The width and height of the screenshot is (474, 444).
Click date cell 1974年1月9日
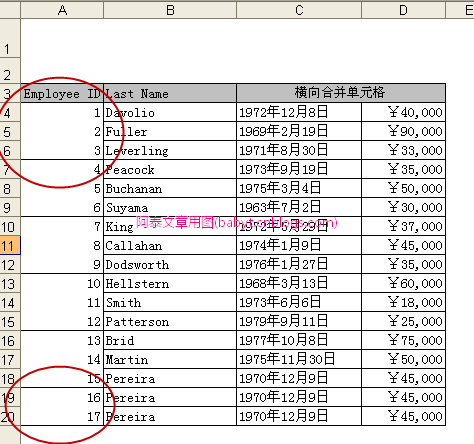tap(299, 245)
